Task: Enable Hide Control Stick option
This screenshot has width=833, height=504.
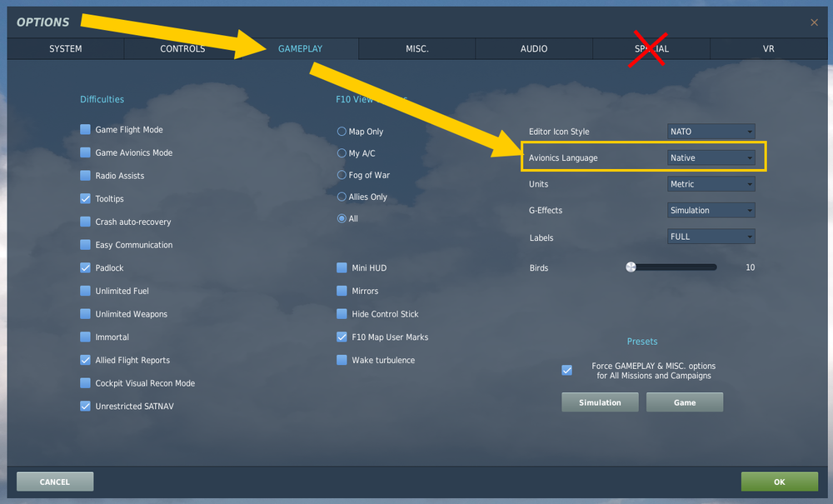Action: click(x=342, y=314)
